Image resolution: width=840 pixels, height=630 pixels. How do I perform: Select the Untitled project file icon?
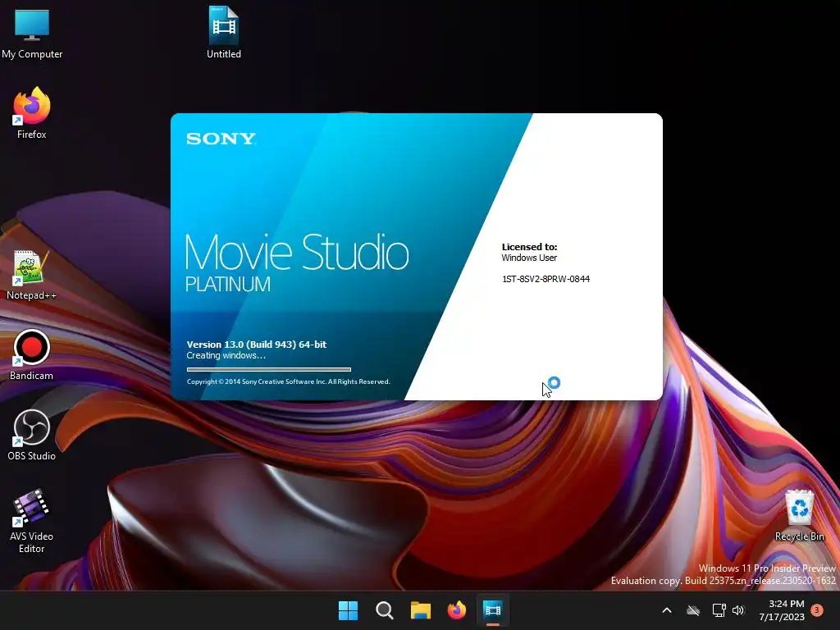[x=224, y=32]
